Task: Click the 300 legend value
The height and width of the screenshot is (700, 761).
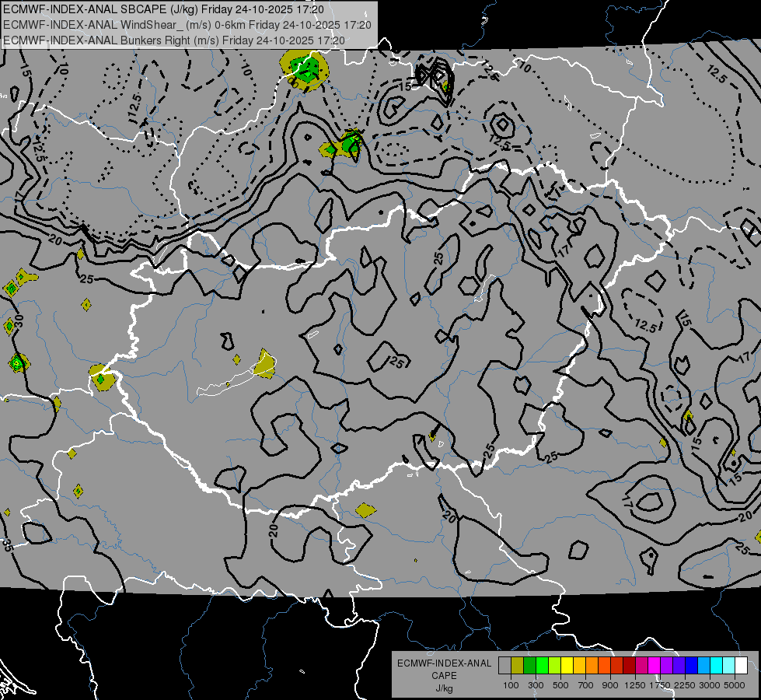Action: point(536,685)
